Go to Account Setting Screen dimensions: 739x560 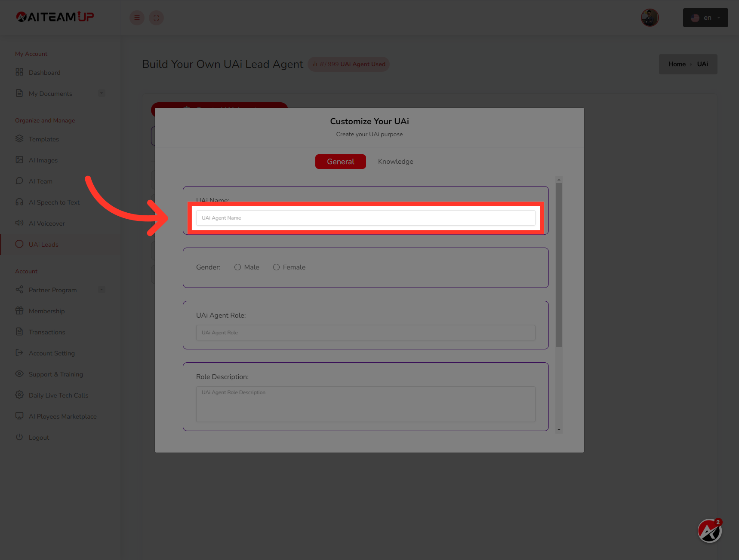pos(52,353)
